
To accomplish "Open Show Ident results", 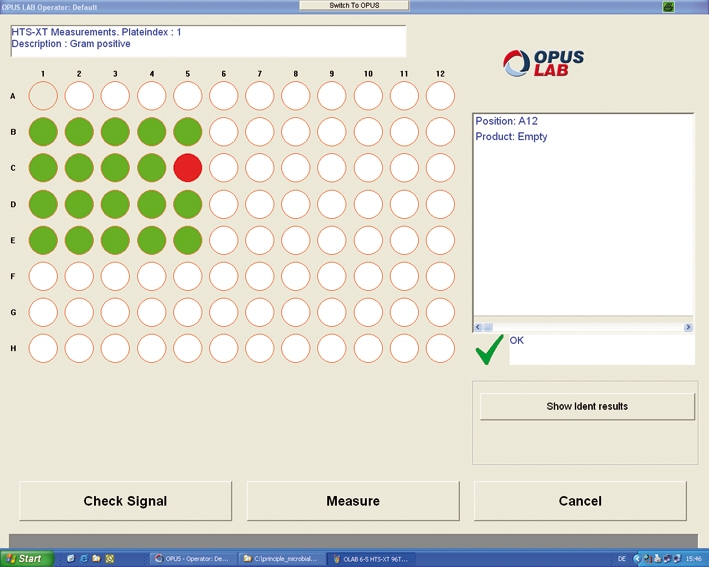I will click(x=587, y=406).
